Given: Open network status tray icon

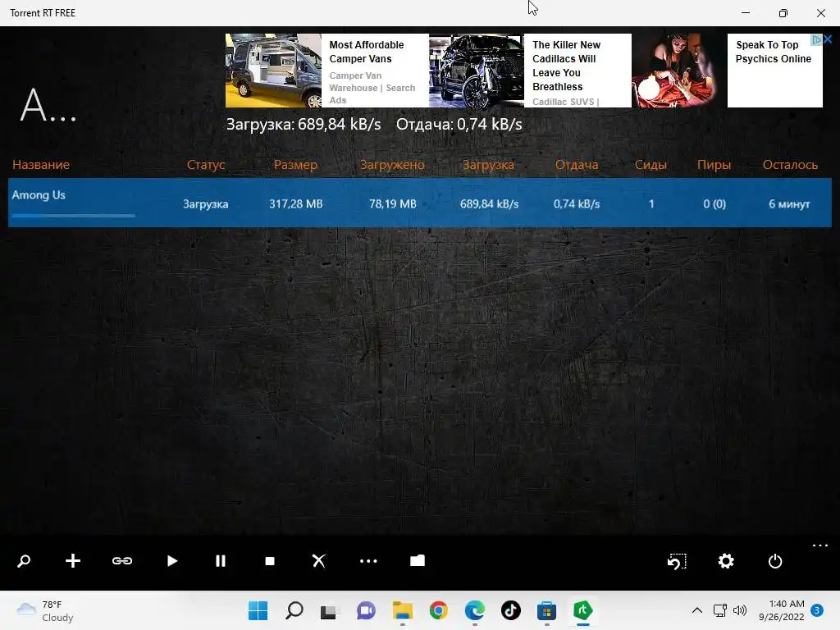Looking at the screenshot, I should pos(719,610).
